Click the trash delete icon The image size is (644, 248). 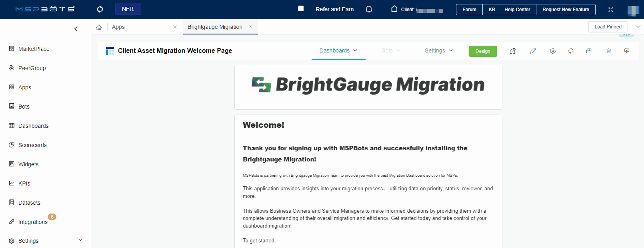(x=608, y=51)
